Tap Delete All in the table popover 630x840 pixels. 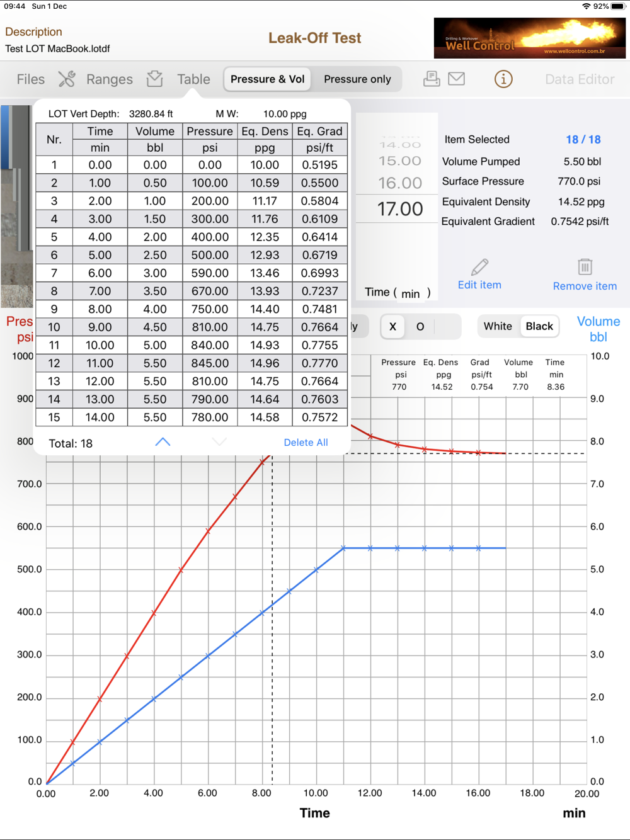click(306, 443)
